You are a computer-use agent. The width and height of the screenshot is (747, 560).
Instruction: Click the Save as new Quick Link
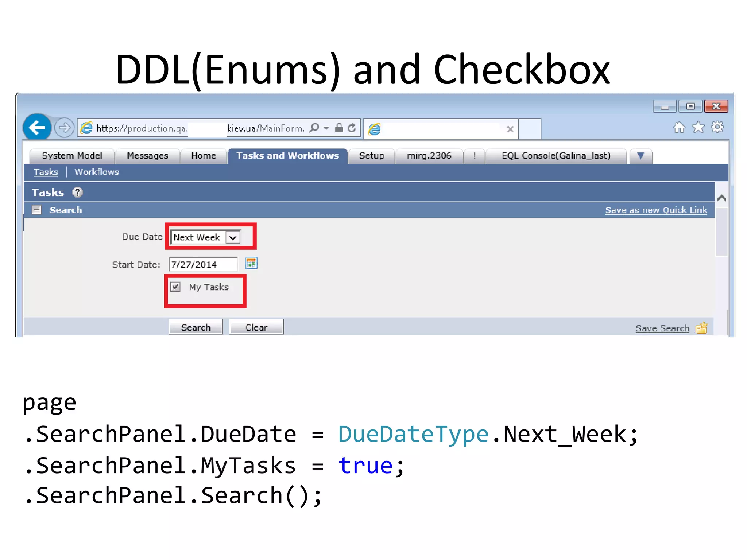(x=656, y=210)
